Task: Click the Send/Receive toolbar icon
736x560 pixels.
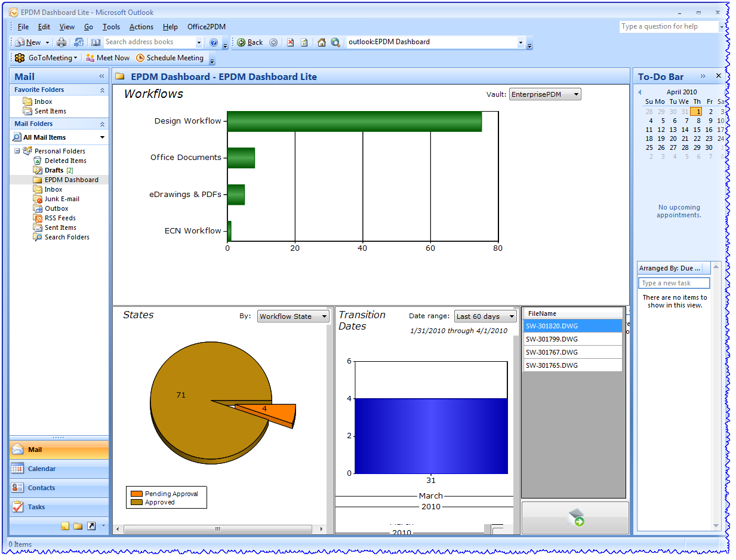Action: coord(78,42)
